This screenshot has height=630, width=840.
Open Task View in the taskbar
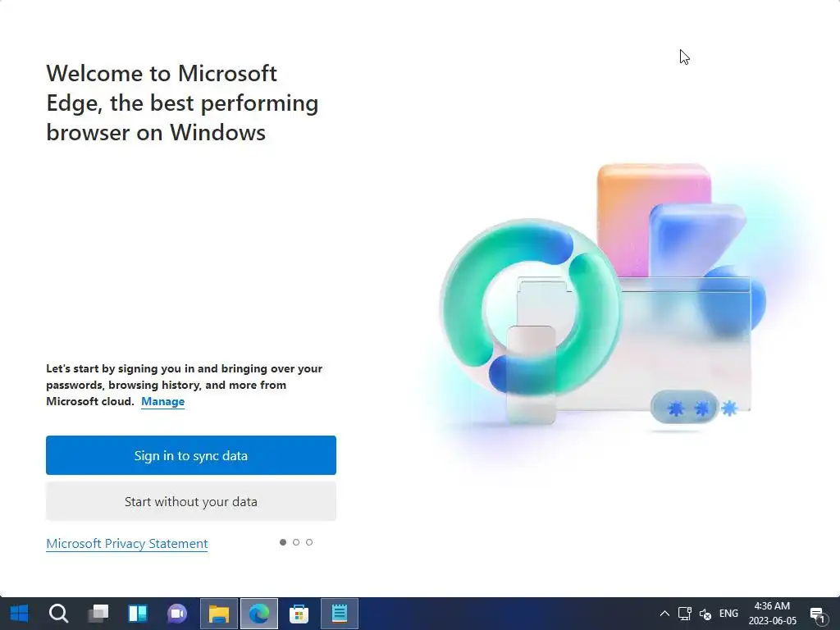(x=98, y=614)
